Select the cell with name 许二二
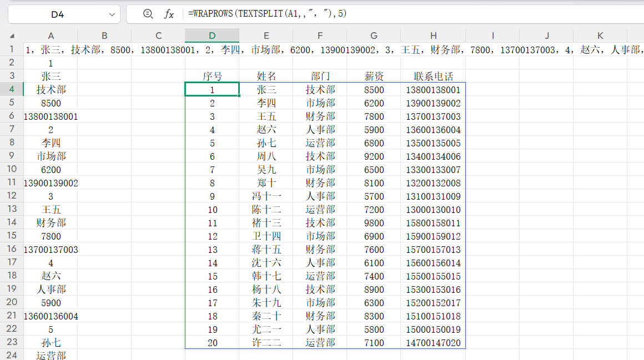644x360 pixels. (x=266, y=343)
